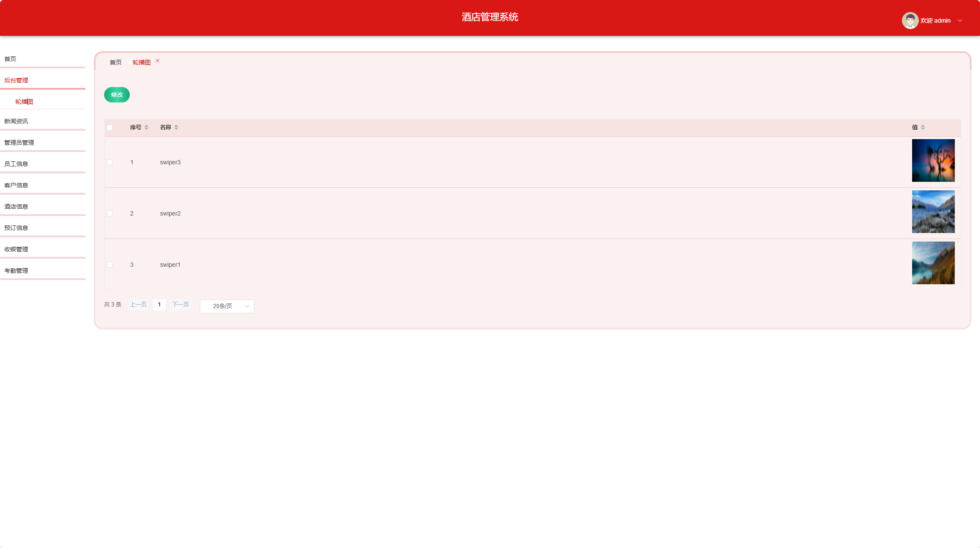Image resolution: width=980 pixels, height=548 pixels.
Task: Open the 20条/页 page size dropdown
Action: [227, 306]
